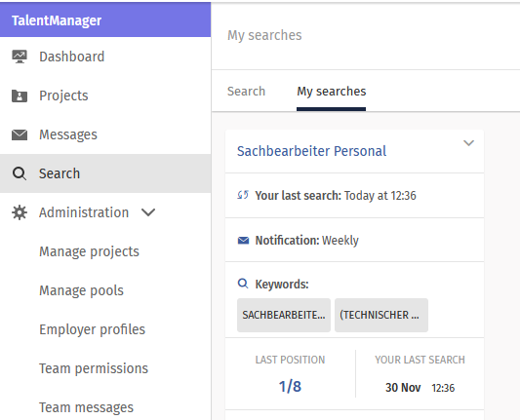Switch to the Search tab
Image resolution: width=520 pixels, height=420 pixels.
(x=246, y=91)
